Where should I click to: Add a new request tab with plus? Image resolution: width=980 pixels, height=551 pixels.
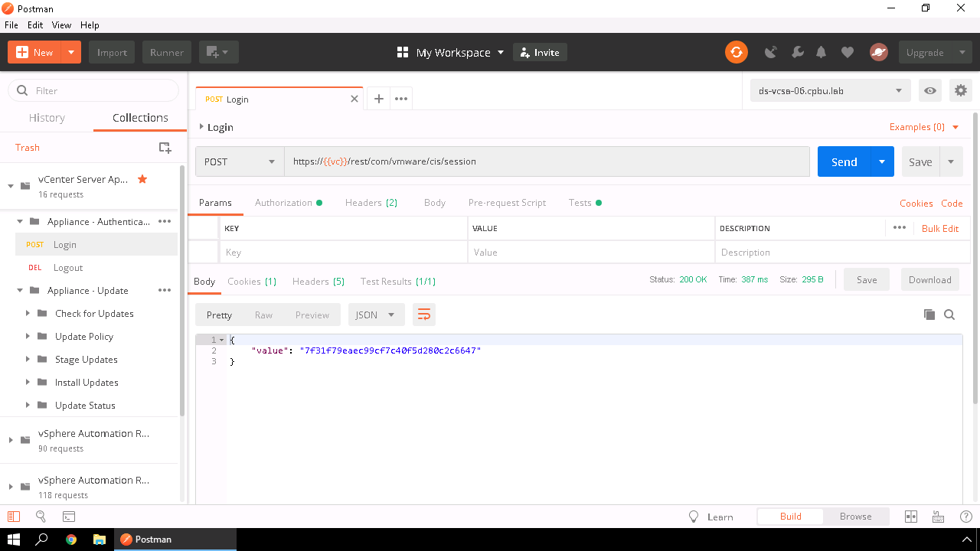tap(378, 99)
